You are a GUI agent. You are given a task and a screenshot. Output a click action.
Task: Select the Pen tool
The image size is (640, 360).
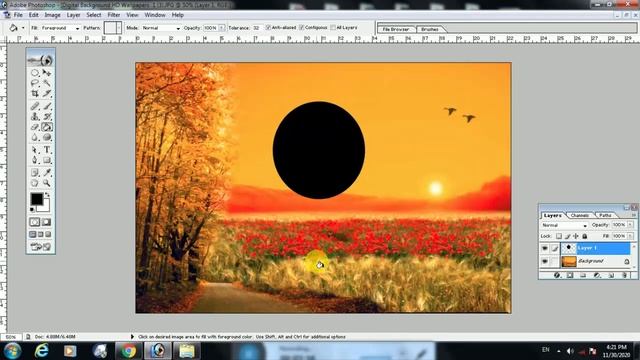(35, 160)
